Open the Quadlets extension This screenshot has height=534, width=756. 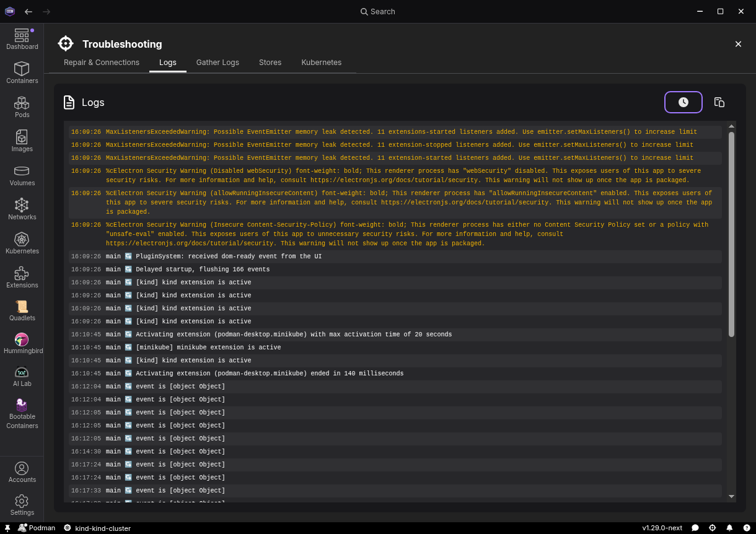22,310
